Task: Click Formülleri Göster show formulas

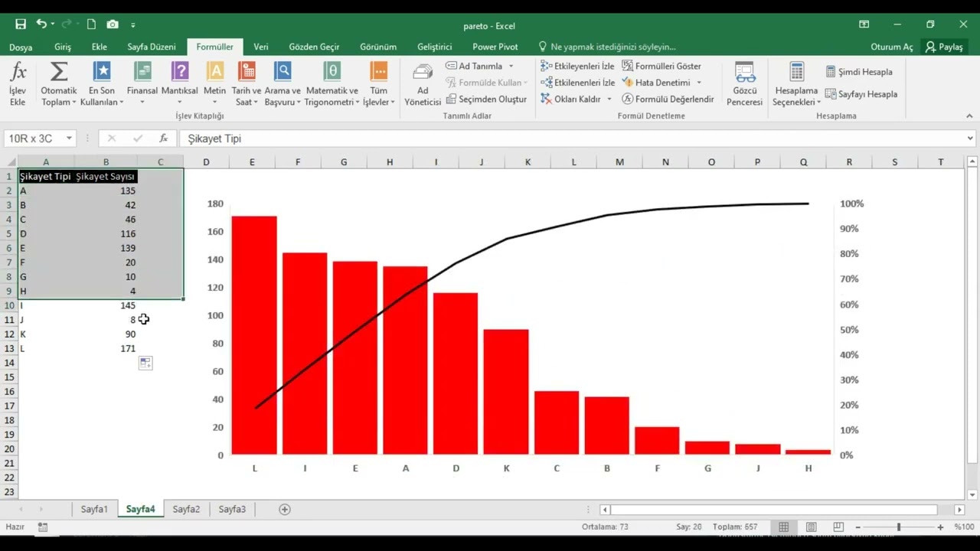Action: (x=661, y=66)
